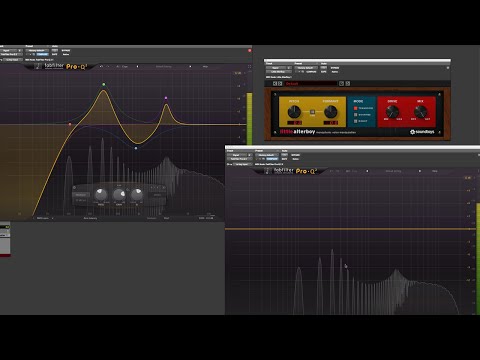This screenshot has height=360, width=480.
Task: Go to next preset in left Pro-Q
Action: 190,66
